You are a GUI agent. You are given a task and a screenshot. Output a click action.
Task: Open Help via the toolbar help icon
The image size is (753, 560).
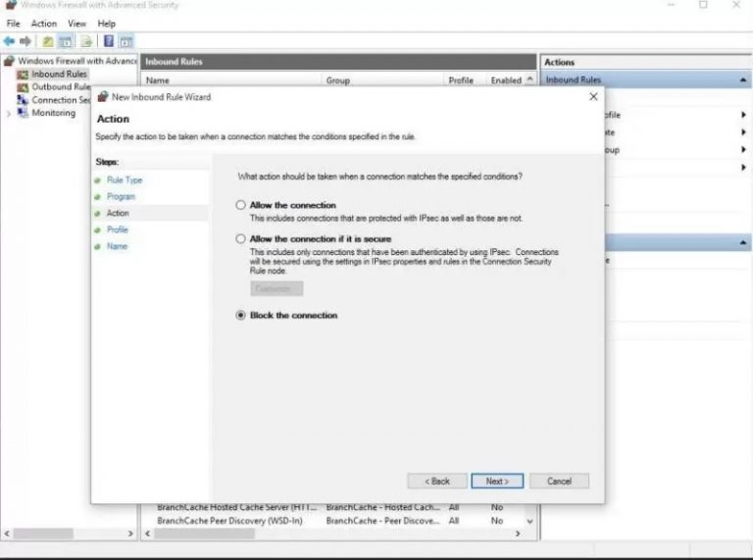(109, 41)
